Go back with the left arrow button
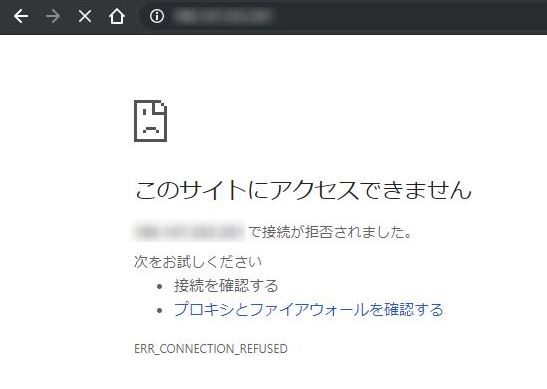Image resolution: width=547 pixels, height=389 pixels. coord(21,16)
